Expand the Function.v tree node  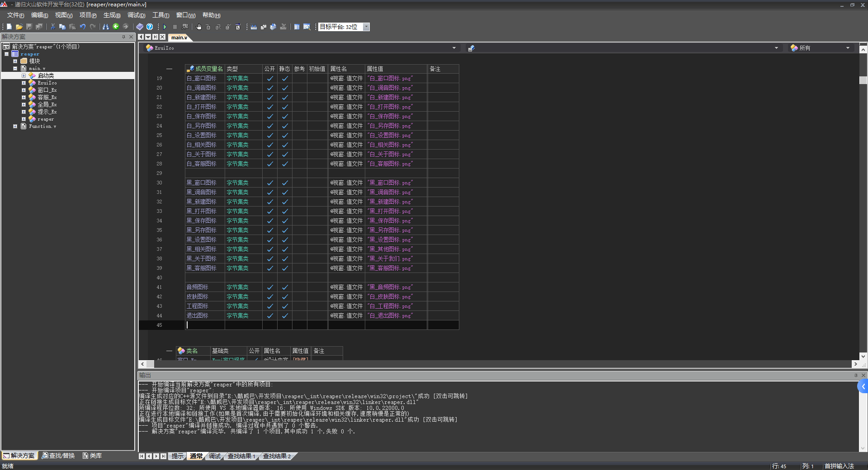pos(15,126)
